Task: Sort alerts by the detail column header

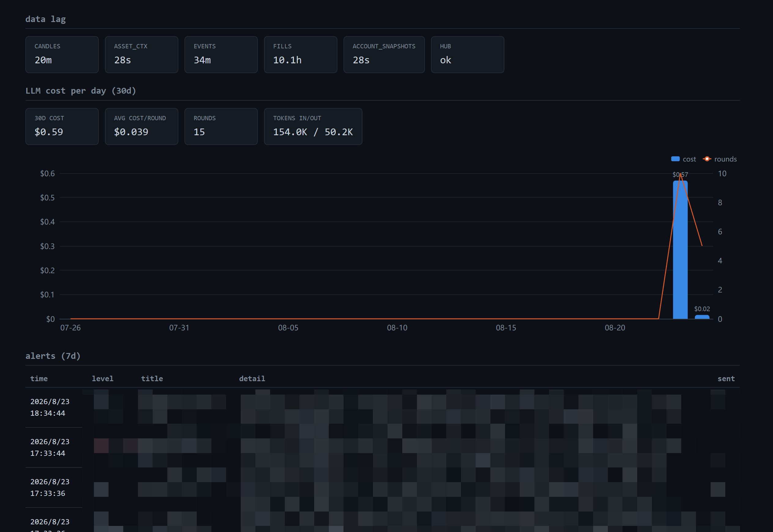Action: pyautogui.click(x=252, y=379)
